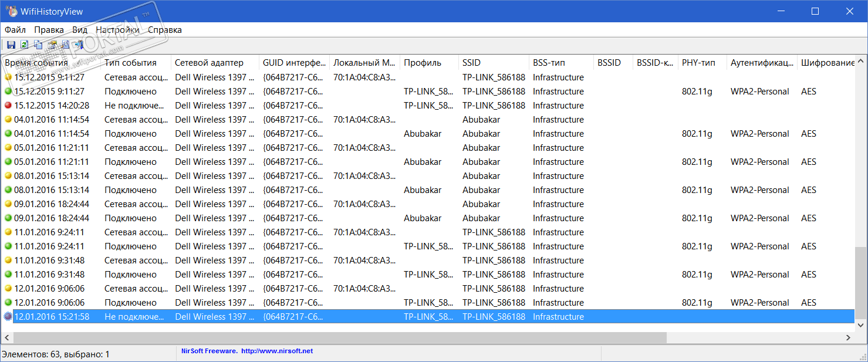Open the Справка menu
Viewport: 868px width, 362px height.
click(165, 30)
